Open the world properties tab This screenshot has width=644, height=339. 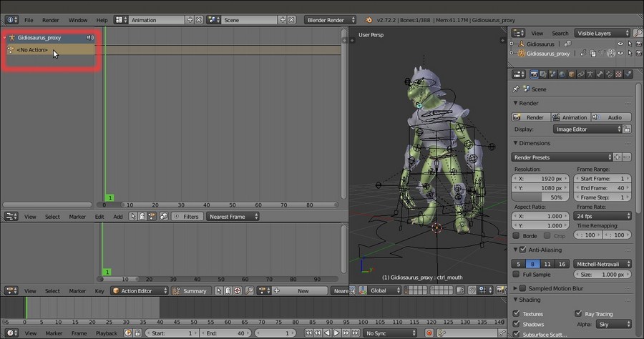click(562, 74)
